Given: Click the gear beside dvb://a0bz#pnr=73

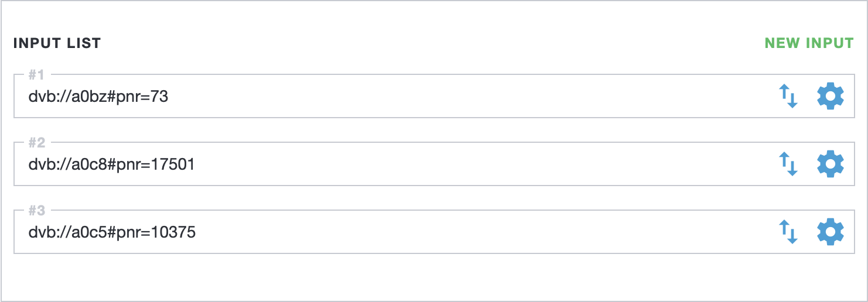Looking at the screenshot, I should tap(830, 96).
